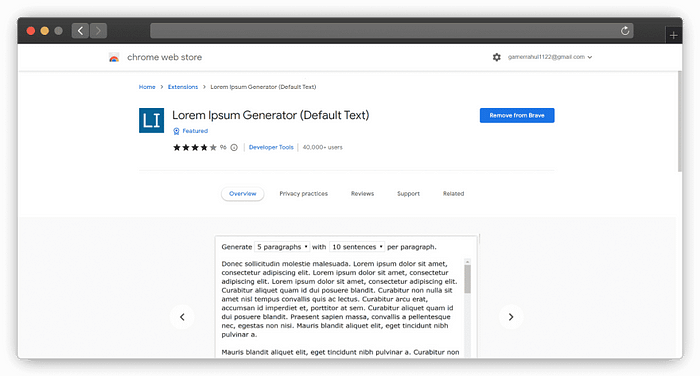This screenshot has width=700, height=376.
Task: Go to Extensions breadcrumb link
Action: (183, 87)
